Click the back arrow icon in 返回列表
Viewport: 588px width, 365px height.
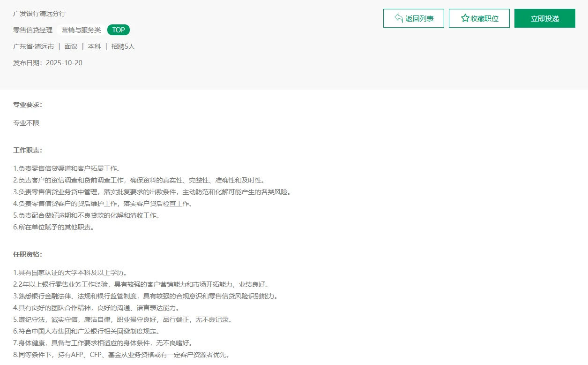point(399,18)
